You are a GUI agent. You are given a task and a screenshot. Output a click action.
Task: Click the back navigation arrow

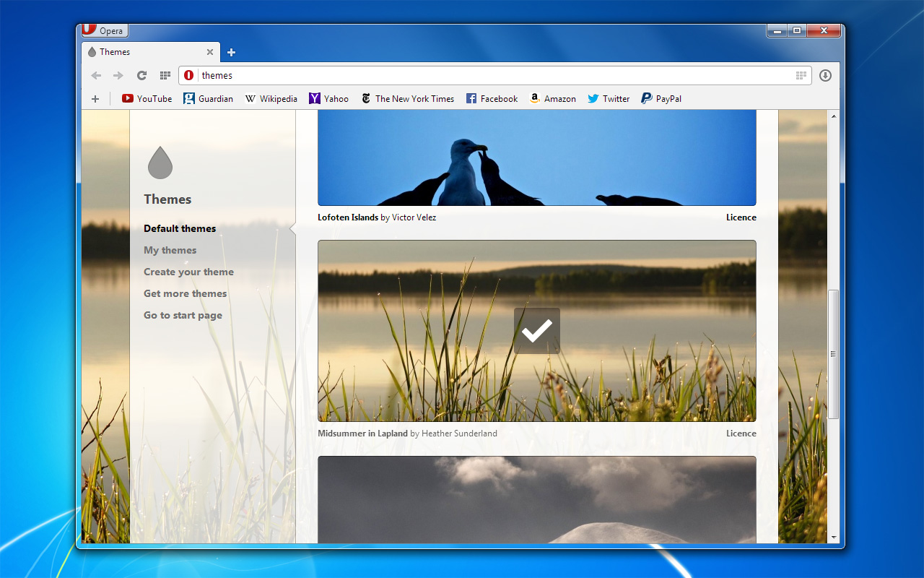click(x=96, y=75)
